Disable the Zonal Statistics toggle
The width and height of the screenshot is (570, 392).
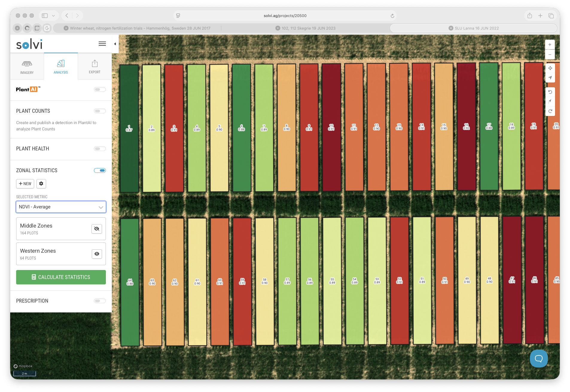[x=100, y=170]
